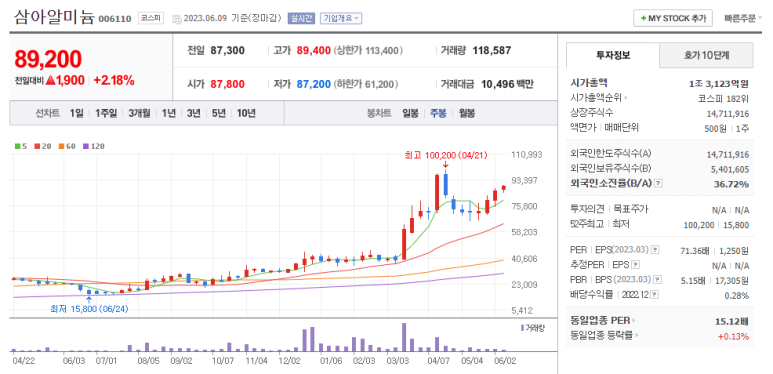The height and width of the screenshot is (374, 773).
Task: Click the help icon beside 추정PER EPS
Action: pyautogui.click(x=635, y=265)
